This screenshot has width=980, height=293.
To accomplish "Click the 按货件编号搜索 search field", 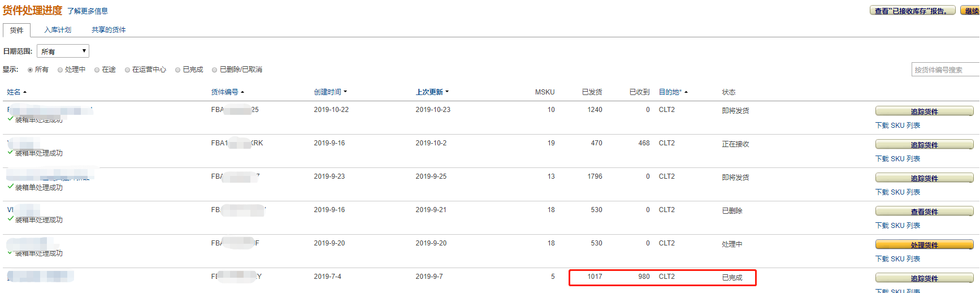I will click(x=945, y=70).
